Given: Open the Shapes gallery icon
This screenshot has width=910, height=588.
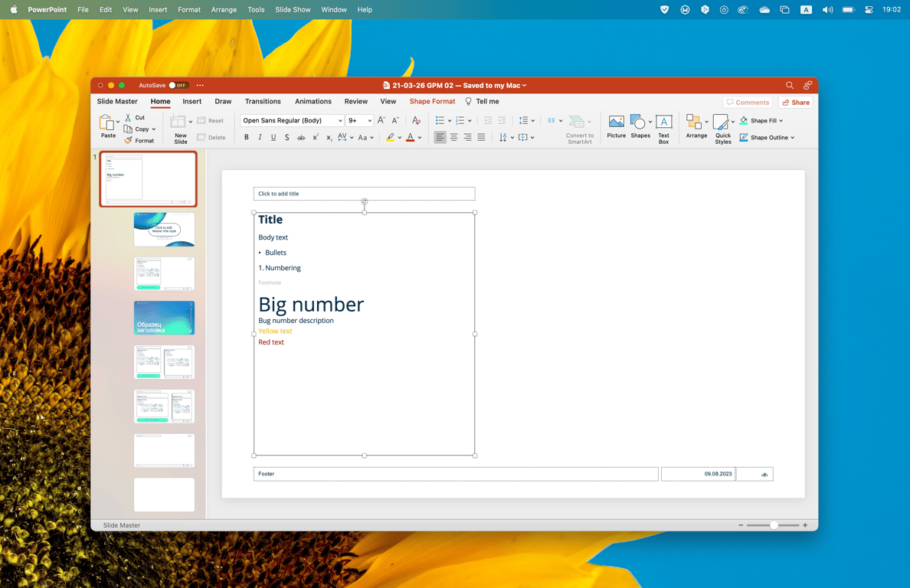Looking at the screenshot, I should pos(637,122).
